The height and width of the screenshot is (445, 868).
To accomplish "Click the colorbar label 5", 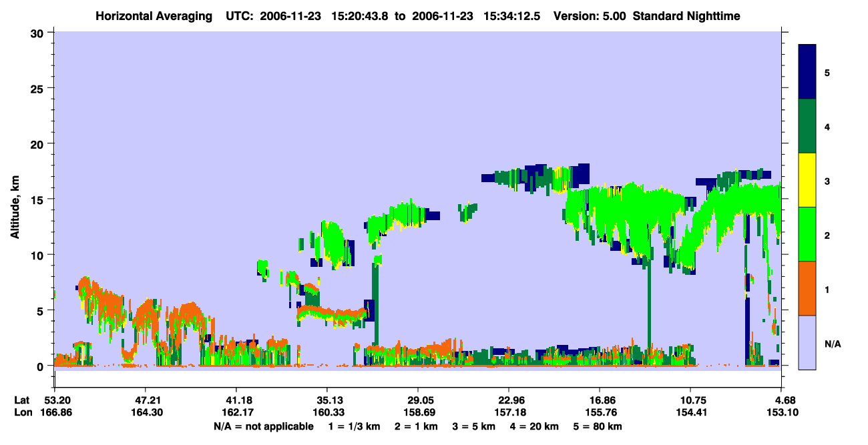I will (x=827, y=72).
